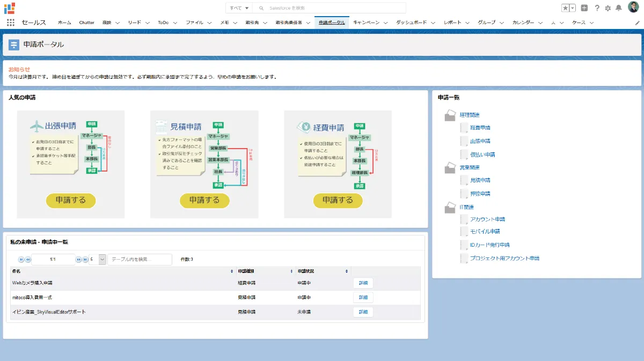Click the company logo in the top-left corner
644x361 pixels.
pyautogui.click(x=10, y=8)
